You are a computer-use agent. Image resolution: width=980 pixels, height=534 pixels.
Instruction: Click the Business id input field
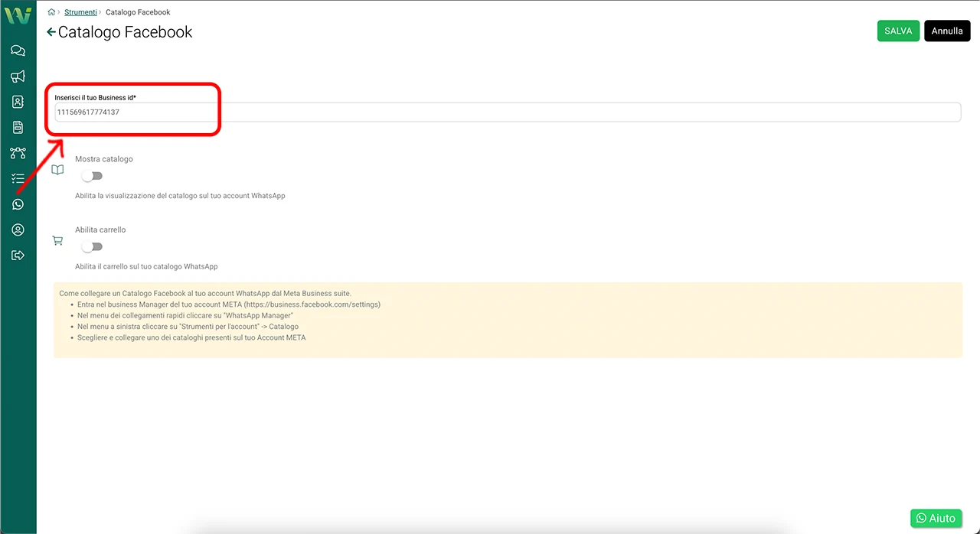[x=507, y=112]
